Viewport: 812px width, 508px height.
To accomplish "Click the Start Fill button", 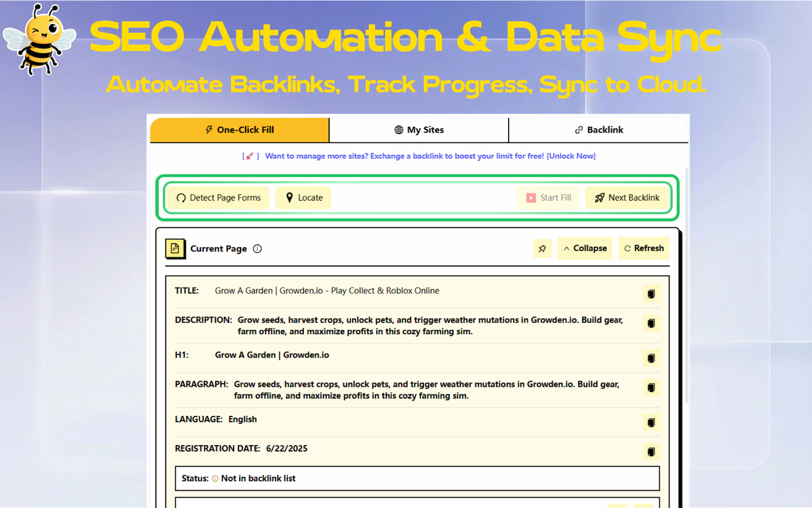I will (548, 197).
